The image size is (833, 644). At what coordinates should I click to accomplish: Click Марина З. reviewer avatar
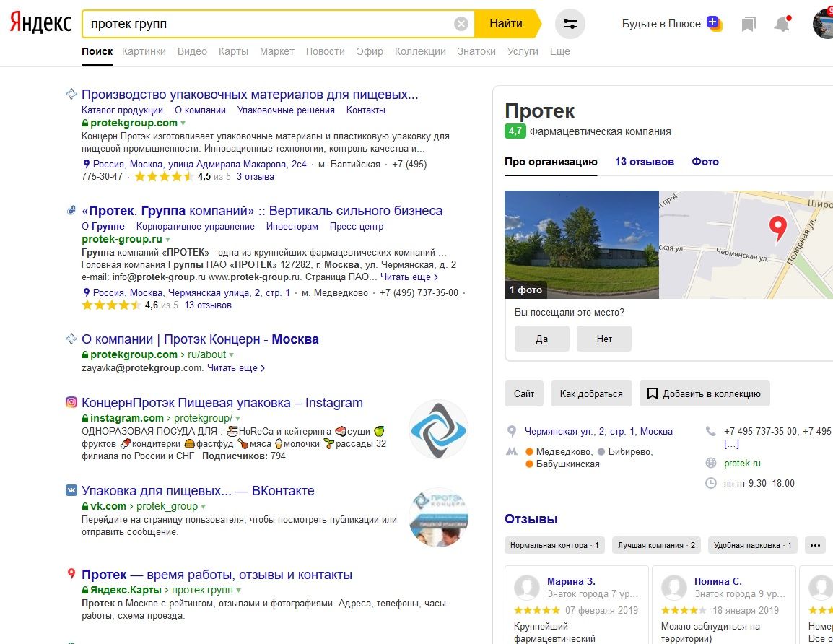[527, 588]
